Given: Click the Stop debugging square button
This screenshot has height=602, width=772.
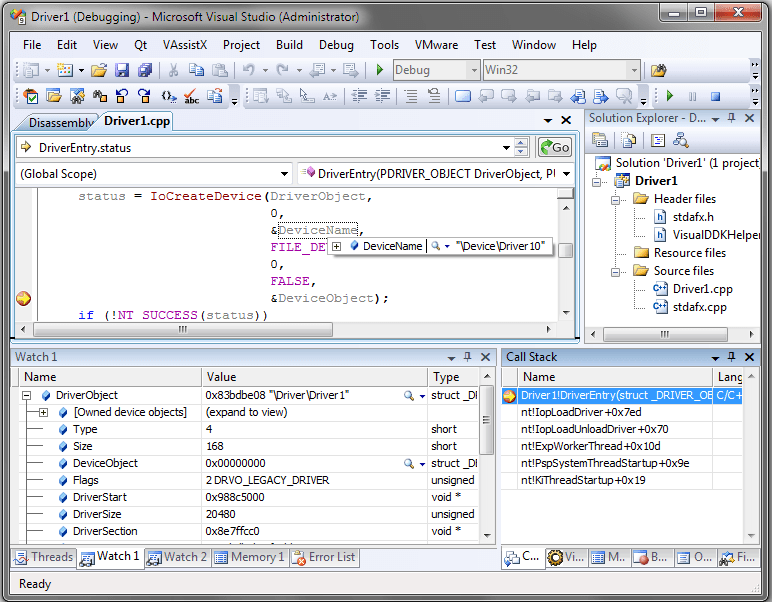Looking at the screenshot, I should coord(715,96).
